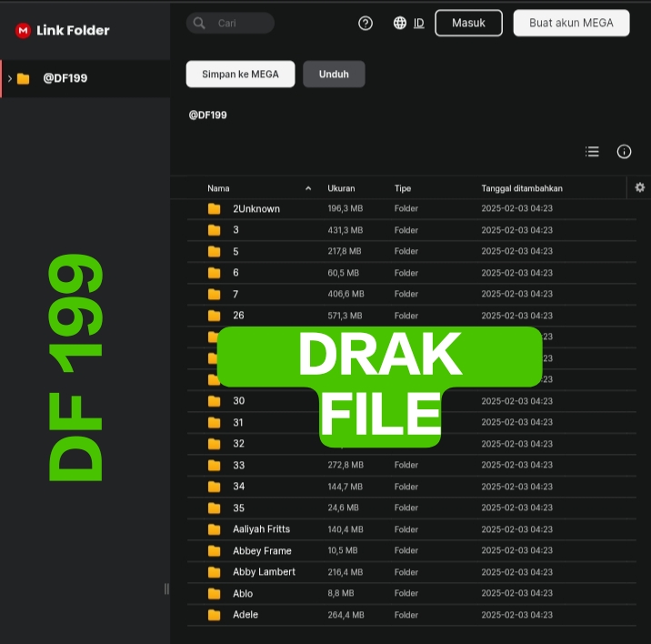
Task: Click the 272,8 MB size cell
Action: click(346, 465)
